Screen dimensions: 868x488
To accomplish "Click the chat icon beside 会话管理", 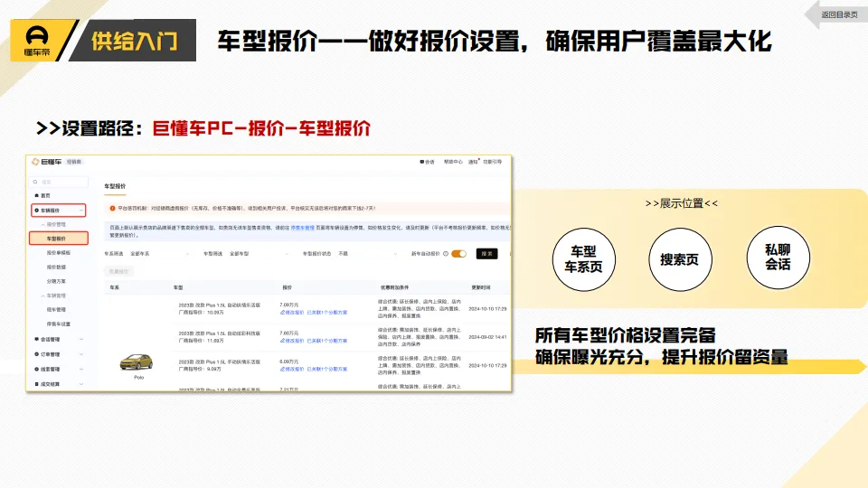I will [36, 339].
